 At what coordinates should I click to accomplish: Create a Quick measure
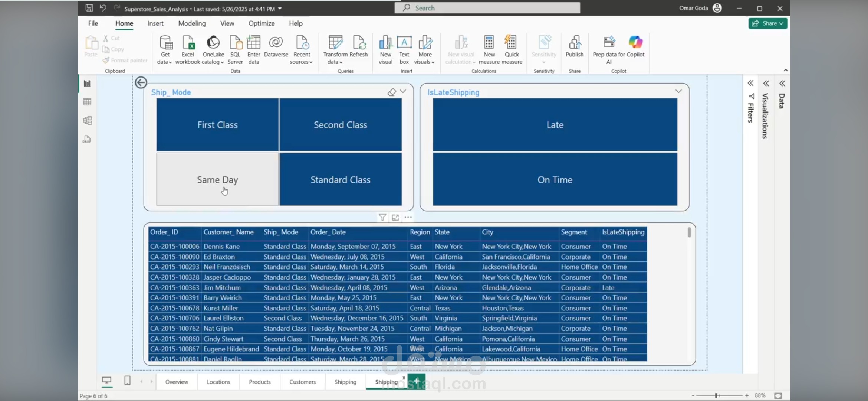pyautogui.click(x=512, y=50)
